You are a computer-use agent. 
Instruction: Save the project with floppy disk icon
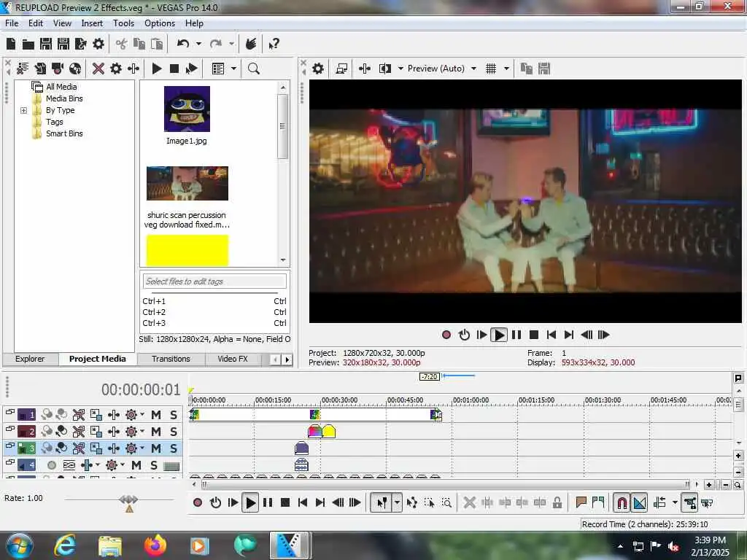(x=46, y=44)
